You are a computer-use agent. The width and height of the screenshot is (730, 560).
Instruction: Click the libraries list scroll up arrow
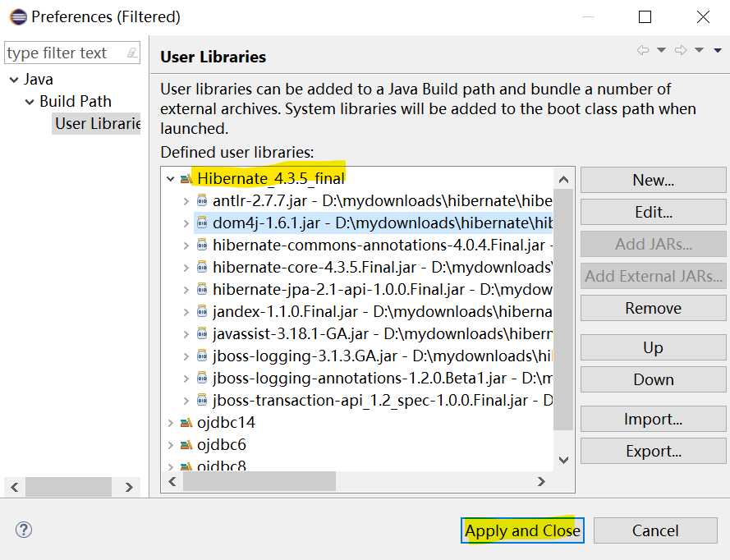point(564,179)
